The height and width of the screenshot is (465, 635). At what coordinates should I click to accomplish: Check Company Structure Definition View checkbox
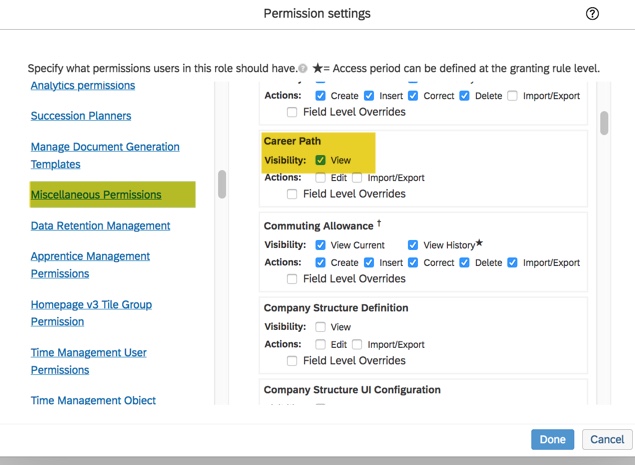click(x=320, y=327)
